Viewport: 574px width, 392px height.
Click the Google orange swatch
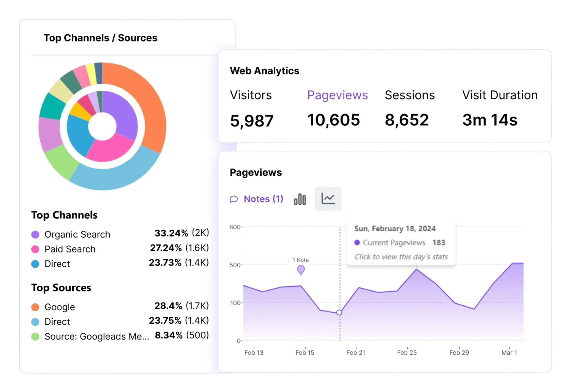pyautogui.click(x=35, y=307)
